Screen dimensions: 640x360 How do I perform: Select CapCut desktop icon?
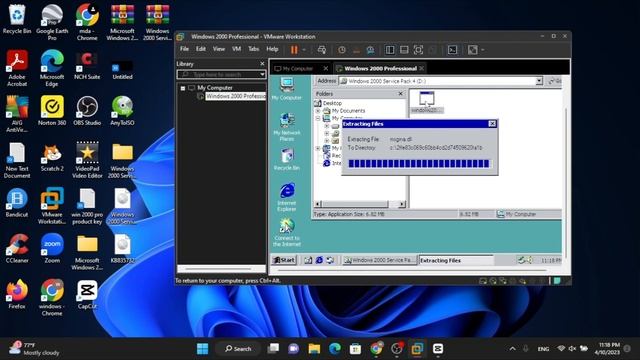click(87, 294)
